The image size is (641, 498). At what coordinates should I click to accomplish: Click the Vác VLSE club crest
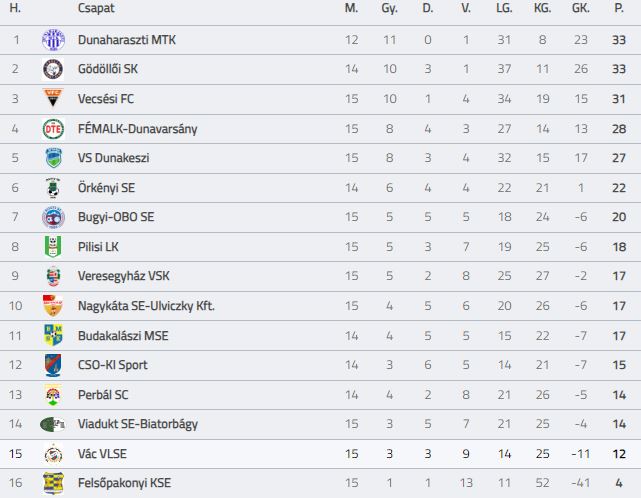click(54, 453)
